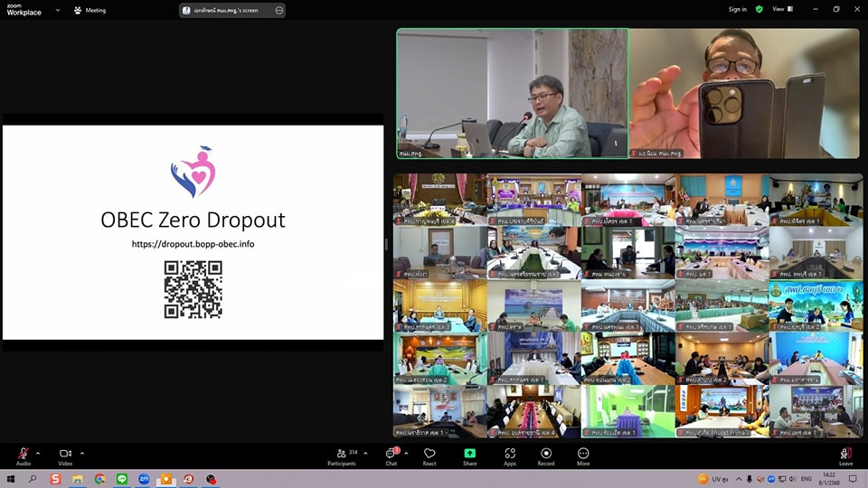Click the Zoom Workplace logo
This screenshot has width=868, height=488.
coord(24,10)
